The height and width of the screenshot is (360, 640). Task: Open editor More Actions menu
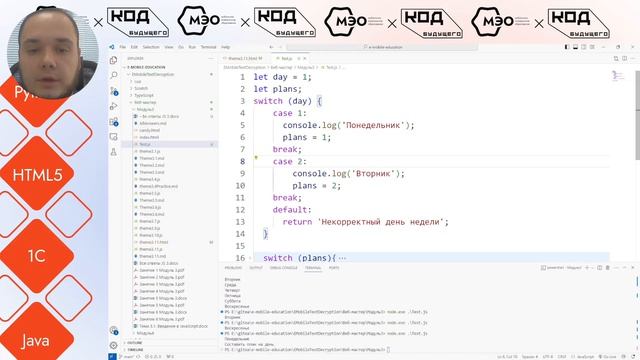click(633, 58)
